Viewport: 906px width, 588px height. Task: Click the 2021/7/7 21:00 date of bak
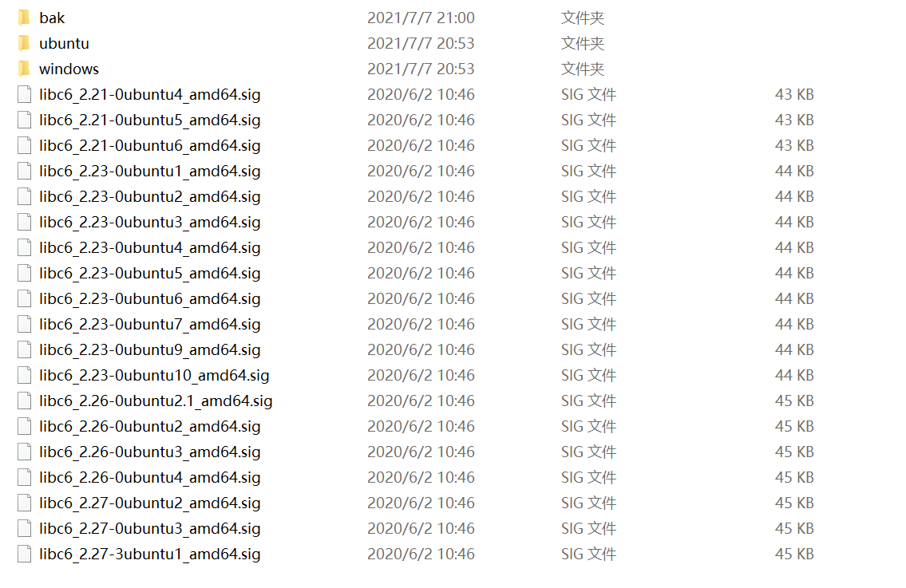coord(421,18)
